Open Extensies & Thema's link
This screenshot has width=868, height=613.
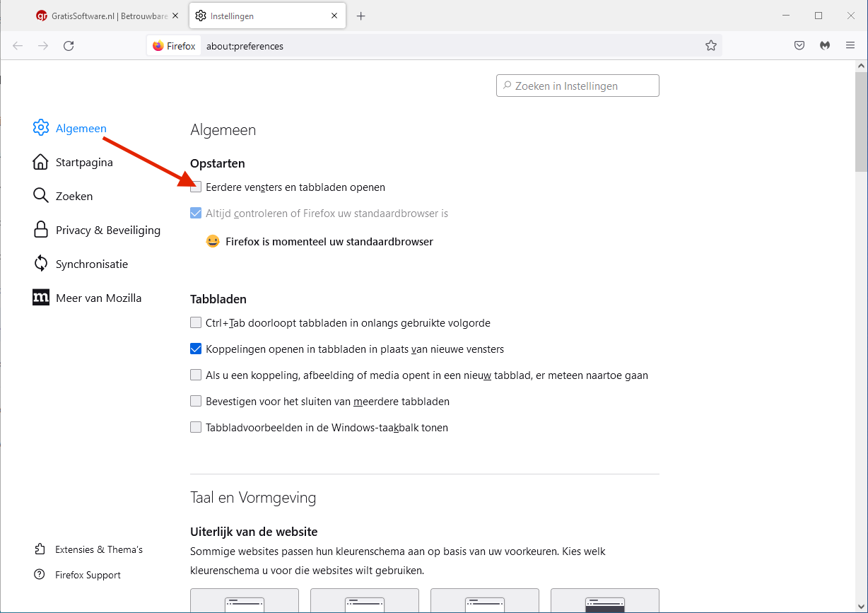coord(98,550)
